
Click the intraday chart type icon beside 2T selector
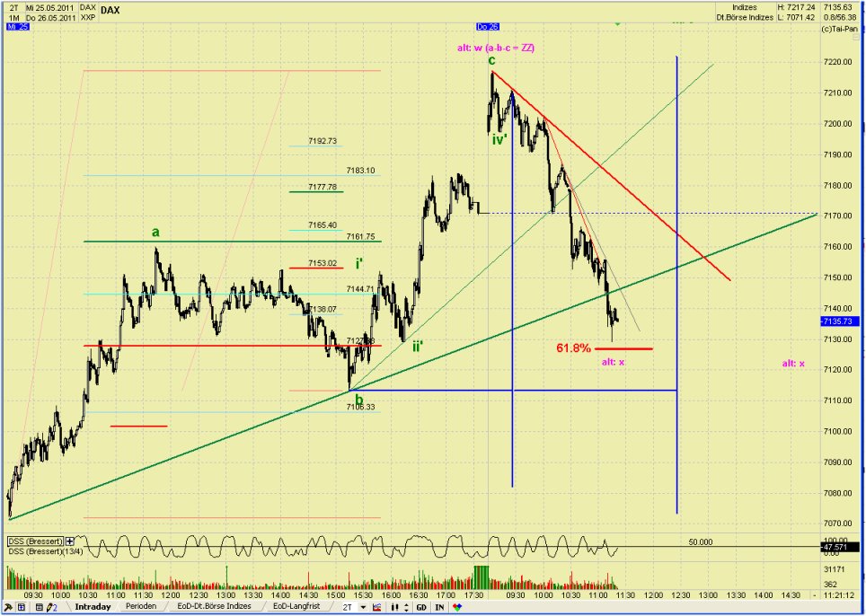[x=377, y=607]
